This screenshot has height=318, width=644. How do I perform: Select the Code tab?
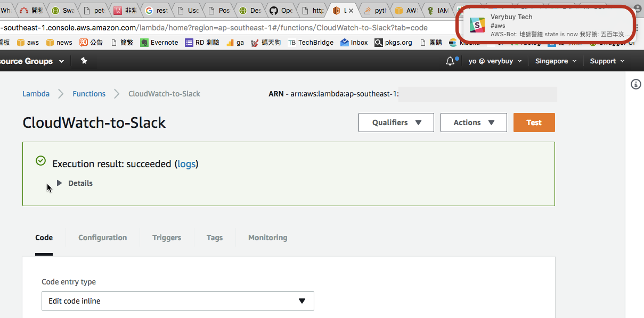tap(44, 238)
